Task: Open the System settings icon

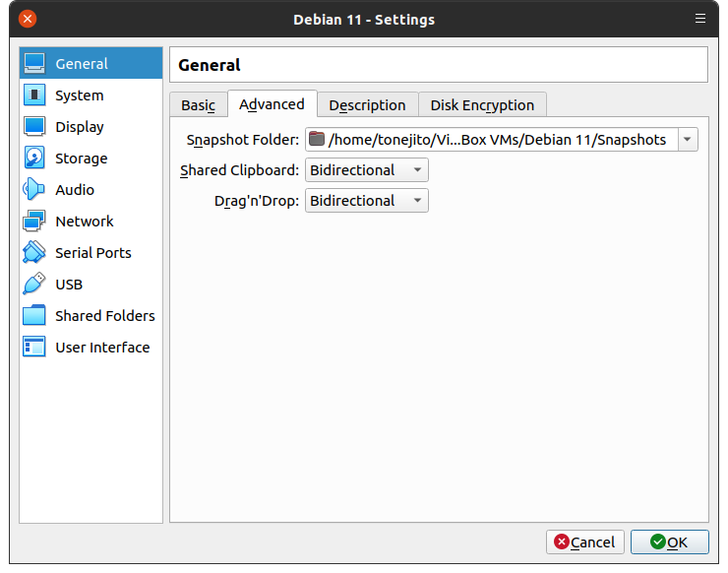Action: coord(34,95)
